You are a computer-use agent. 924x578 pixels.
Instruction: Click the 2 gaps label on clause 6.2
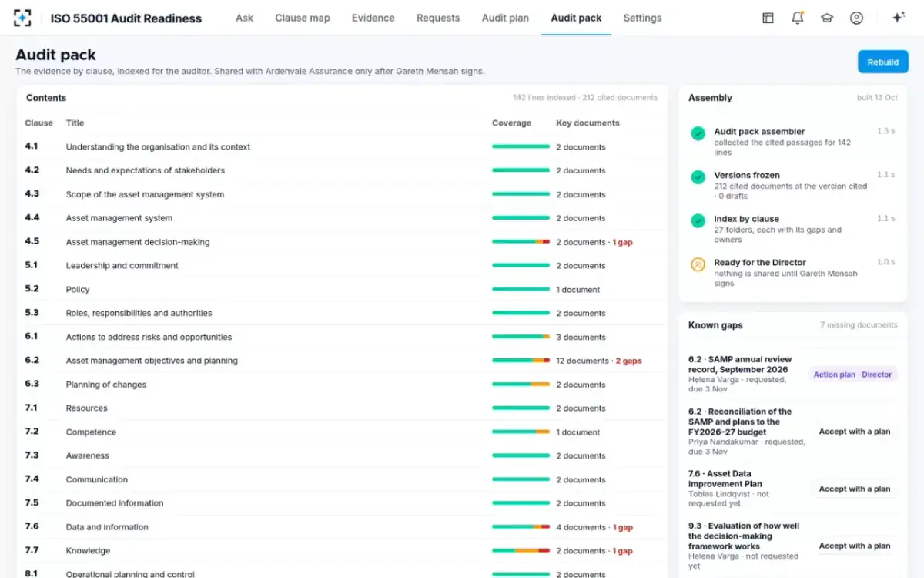coord(628,361)
